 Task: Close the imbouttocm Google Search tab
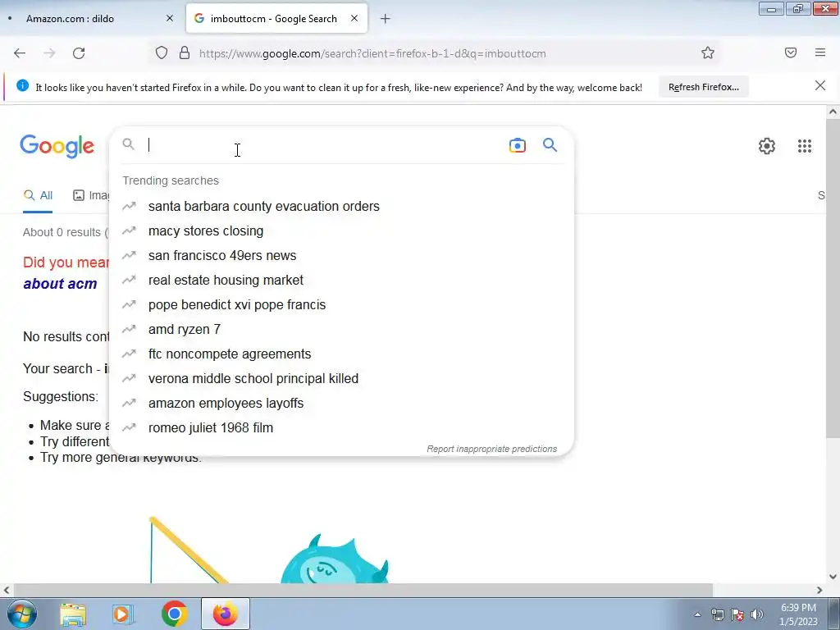click(x=354, y=18)
